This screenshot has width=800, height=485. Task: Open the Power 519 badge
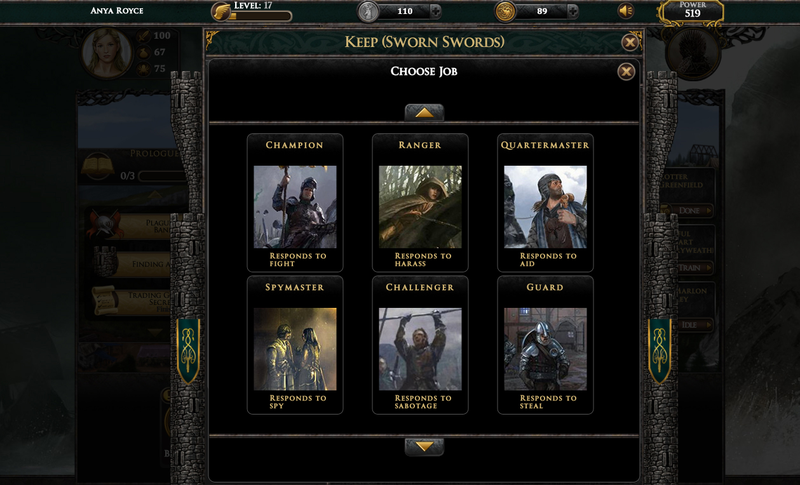[692, 11]
